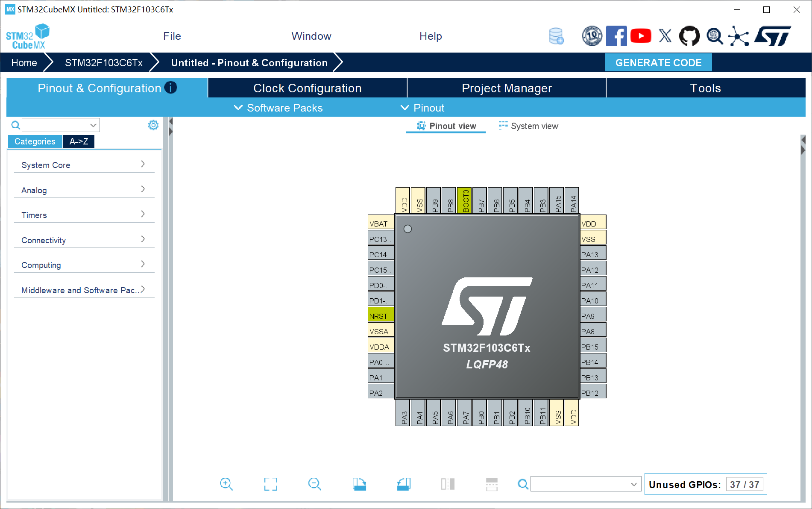Select pin PA13 on the chip
The height and width of the screenshot is (509, 812).
click(x=593, y=253)
